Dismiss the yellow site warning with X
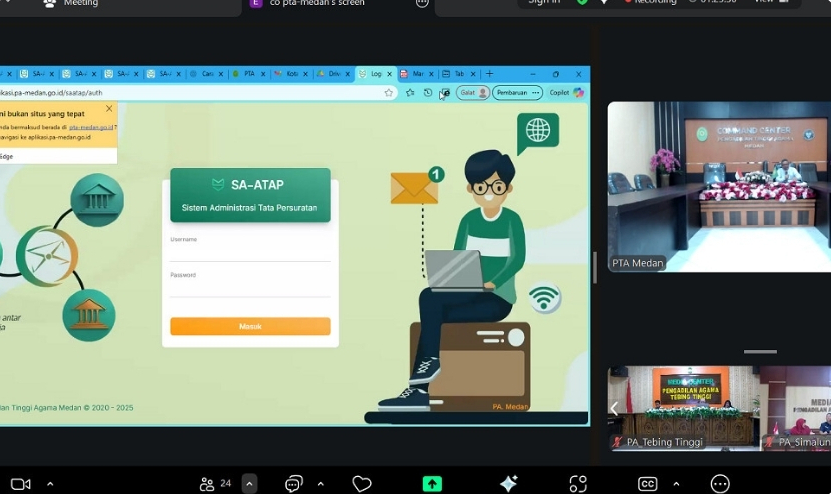 click(x=109, y=108)
